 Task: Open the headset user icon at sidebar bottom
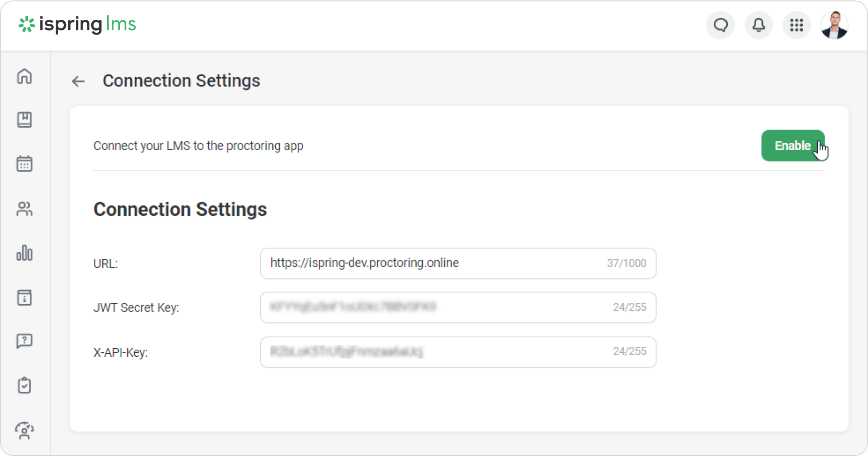pyautogui.click(x=24, y=430)
